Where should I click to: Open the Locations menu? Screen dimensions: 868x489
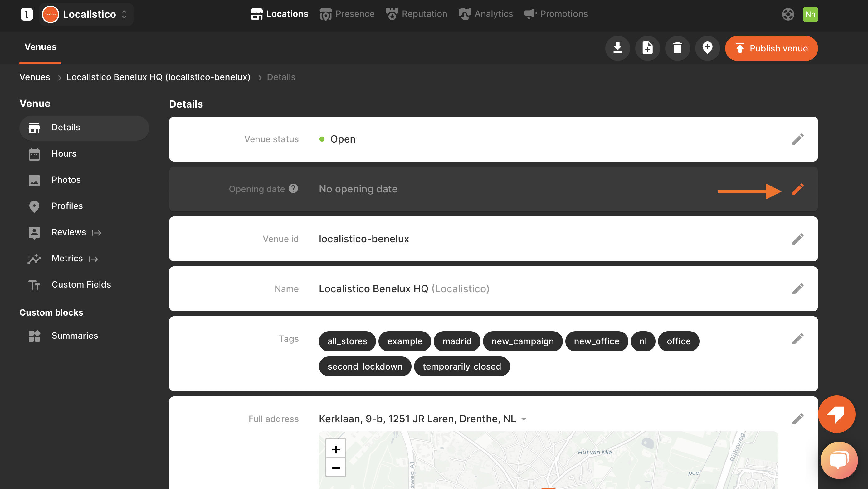coord(279,14)
